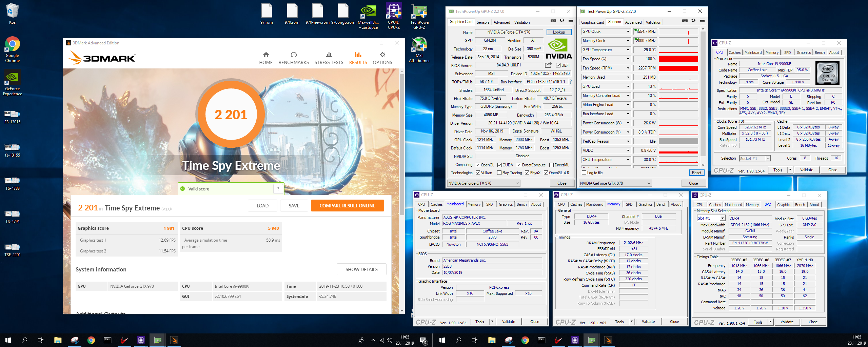The height and width of the screenshot is (347, 868).
Task: Switch to Advanced tab in left GPU-Z window
Action: tap(502, 22)
